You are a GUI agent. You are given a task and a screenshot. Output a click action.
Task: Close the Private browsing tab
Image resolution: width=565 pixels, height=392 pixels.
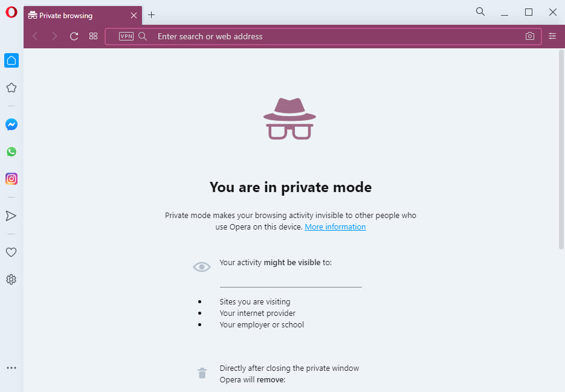coord(134,16)
